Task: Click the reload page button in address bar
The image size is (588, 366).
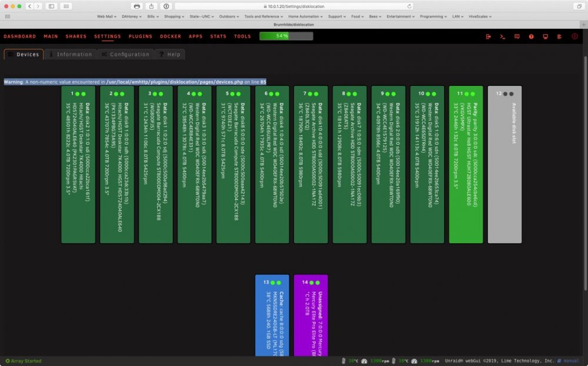Action: click(x=409, y=6)
